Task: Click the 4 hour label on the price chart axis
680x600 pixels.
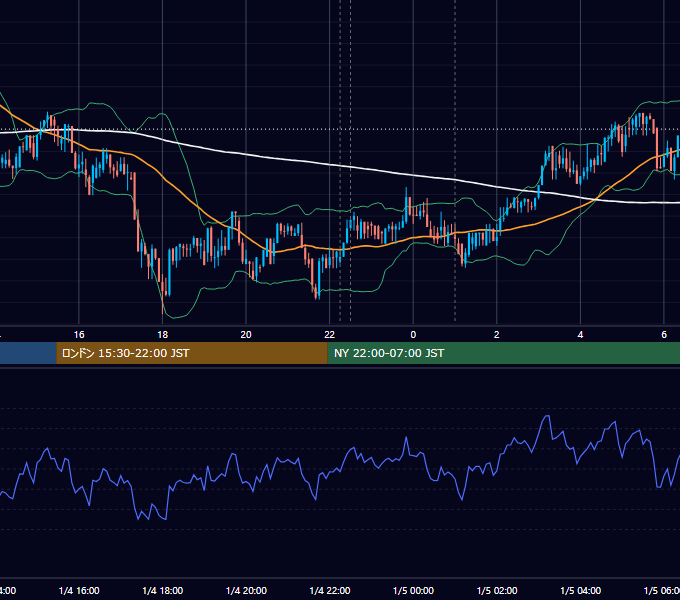Action: point(580,335)
